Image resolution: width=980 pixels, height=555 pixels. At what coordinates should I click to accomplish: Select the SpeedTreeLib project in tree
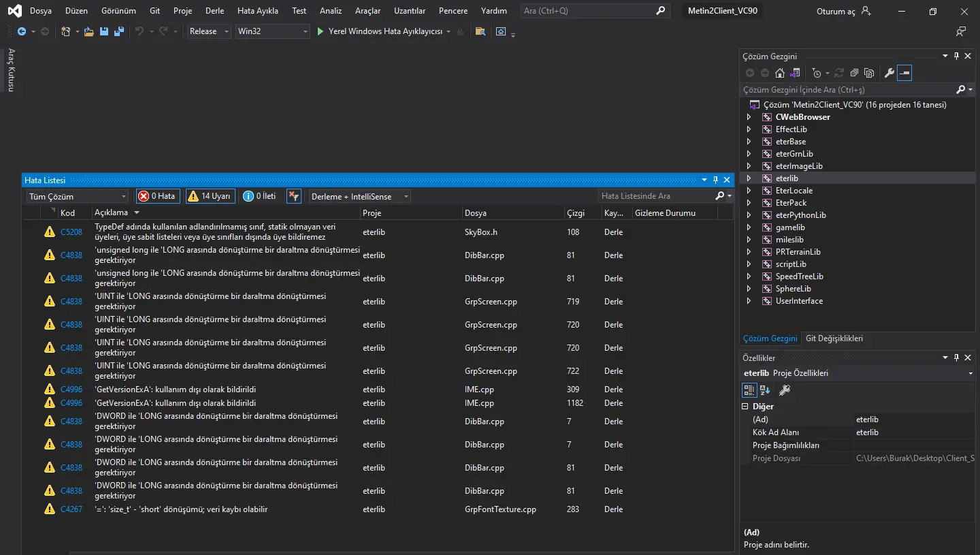click(799, 276)
